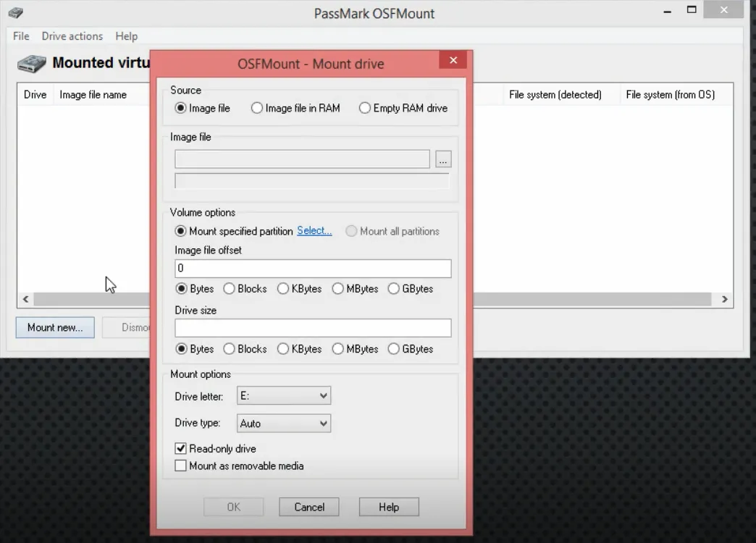The height and width of the screenshot is (543, 756).
Task: Close the Mount drive dialog
Action: [x=453, y=61]
